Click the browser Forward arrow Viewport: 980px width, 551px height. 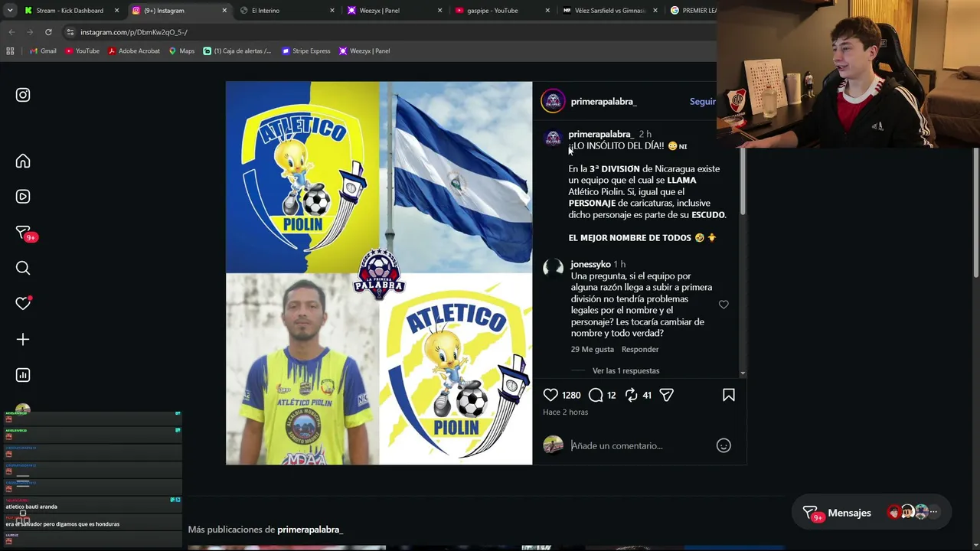click(30, 32)
